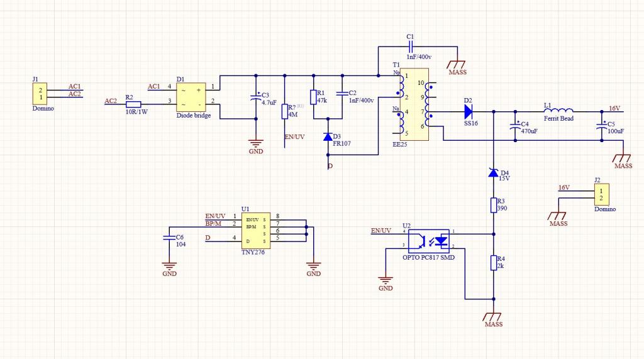Image resolution: width=644 pixels, height=359 pixels.
Task: Select the GND symbol under C3
Action: 256,146
